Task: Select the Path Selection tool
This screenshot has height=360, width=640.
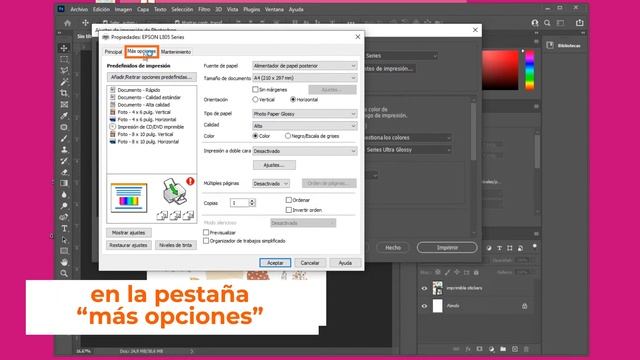Action: tap(64, 240)
